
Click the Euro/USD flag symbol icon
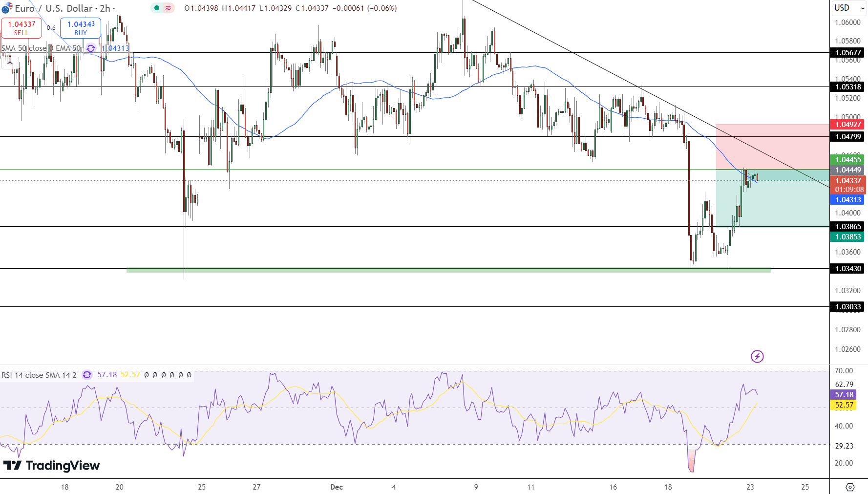[6, 8]
